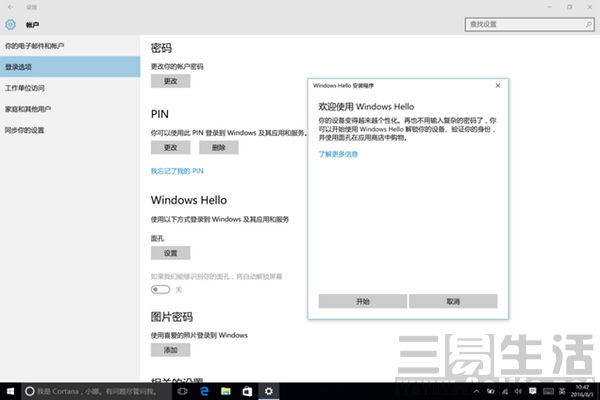Image resolution: width=600 pixels, height=400 pixels.
Task: Open the Store from the taskbar
Action: [x=247, y=391]
